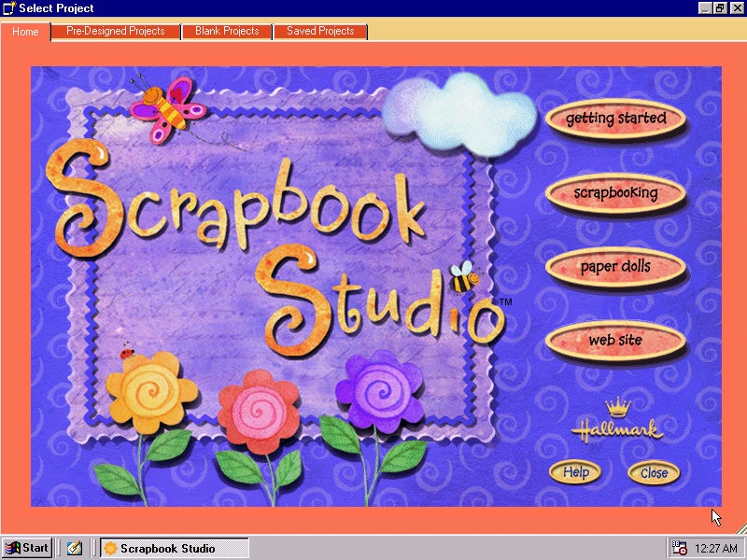
Task: Click the yellow Close oval button
Action: [654, 473]
